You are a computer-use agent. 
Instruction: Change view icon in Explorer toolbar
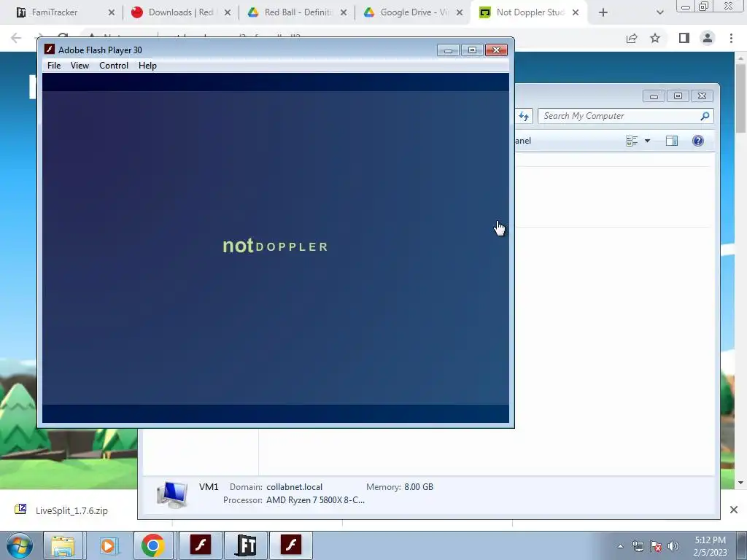tap(632, 141)
